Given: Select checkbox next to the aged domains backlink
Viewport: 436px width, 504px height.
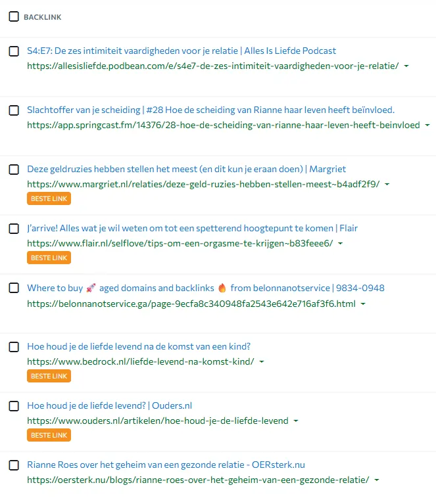Looking at the screenshot, I should click(x=14, y=288).
